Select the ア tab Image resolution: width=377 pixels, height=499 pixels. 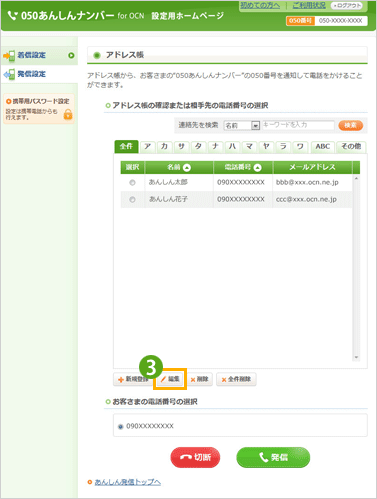148,147
